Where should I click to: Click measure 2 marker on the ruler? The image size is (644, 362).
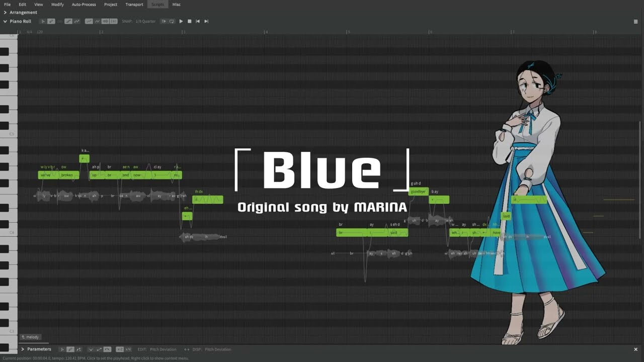pos(102,32)
